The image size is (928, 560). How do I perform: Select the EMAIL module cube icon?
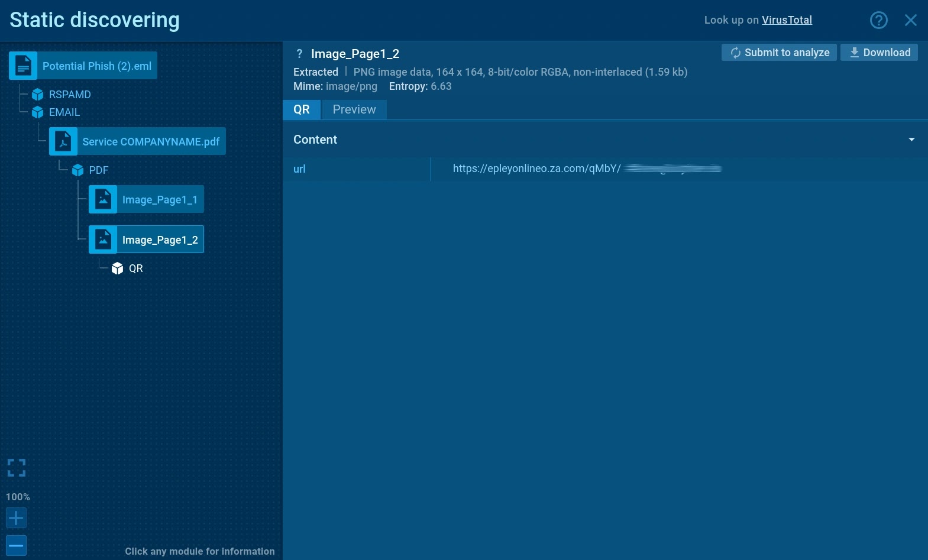pos(38,112)
